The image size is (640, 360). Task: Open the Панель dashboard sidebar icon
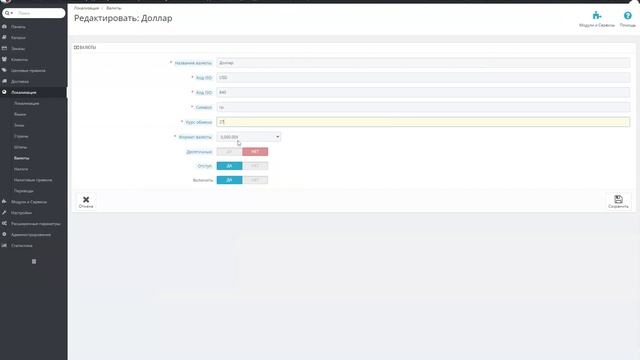[4, 27]
